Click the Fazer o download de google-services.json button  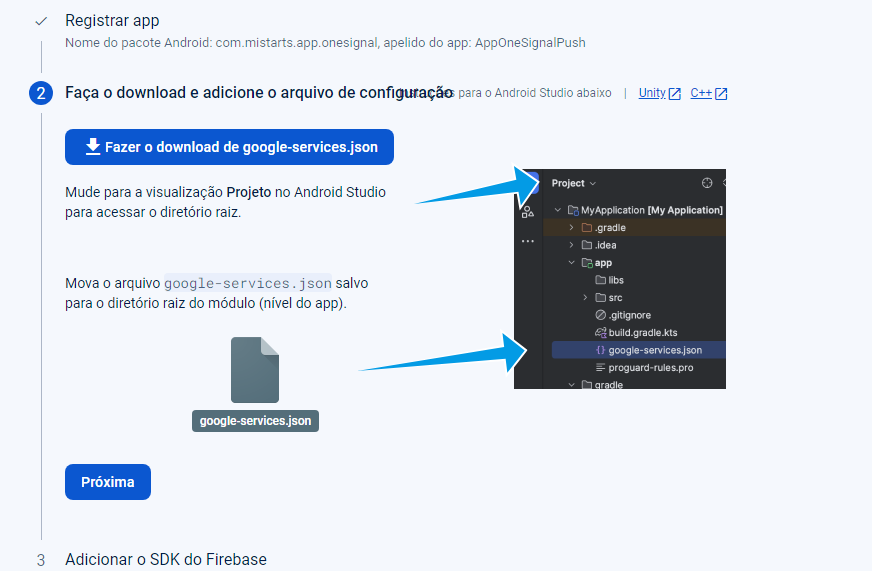tap(229, 147)
